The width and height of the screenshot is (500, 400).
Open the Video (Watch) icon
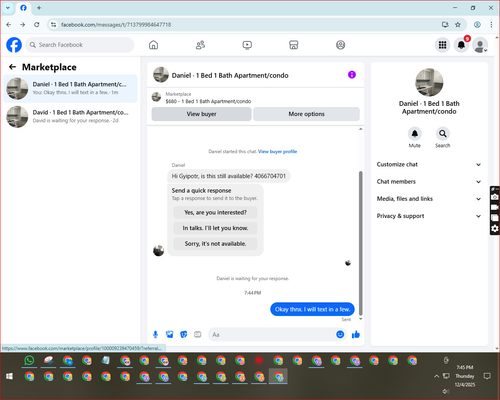tap(247, 45)
